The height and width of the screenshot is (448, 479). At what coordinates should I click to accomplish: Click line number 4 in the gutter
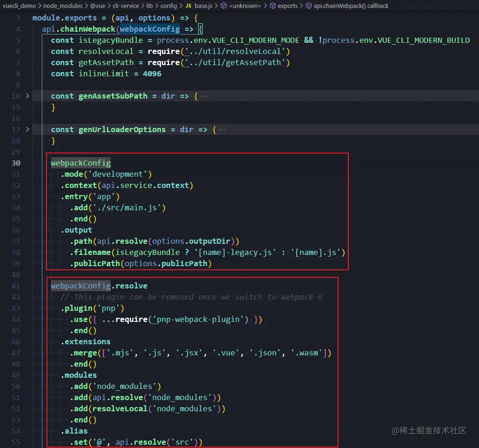tap(18, 29)
